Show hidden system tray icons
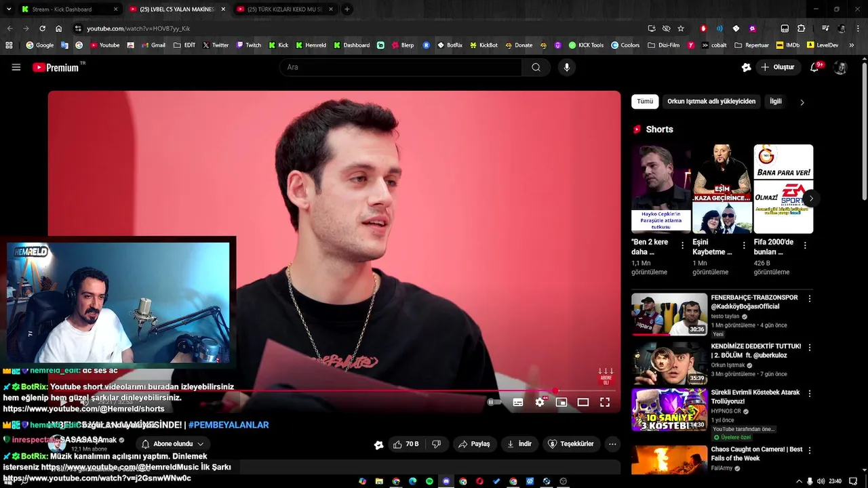Image resolution: width=868 pixels, height=488 pixels. (x=799, y=481)
